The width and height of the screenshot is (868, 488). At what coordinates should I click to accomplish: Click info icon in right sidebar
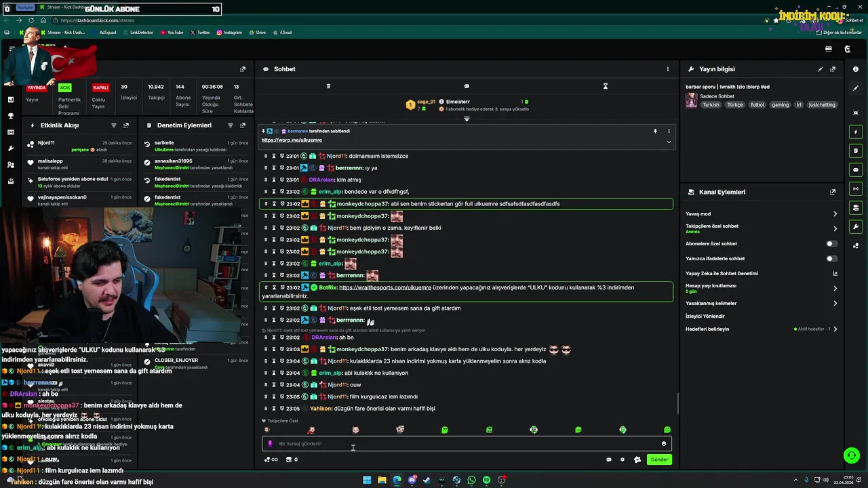coord(856,69)
